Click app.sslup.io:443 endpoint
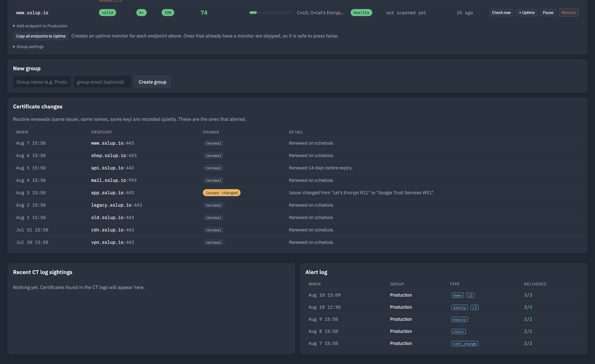This screenshot has width=595, height=364. click(112, 193)
